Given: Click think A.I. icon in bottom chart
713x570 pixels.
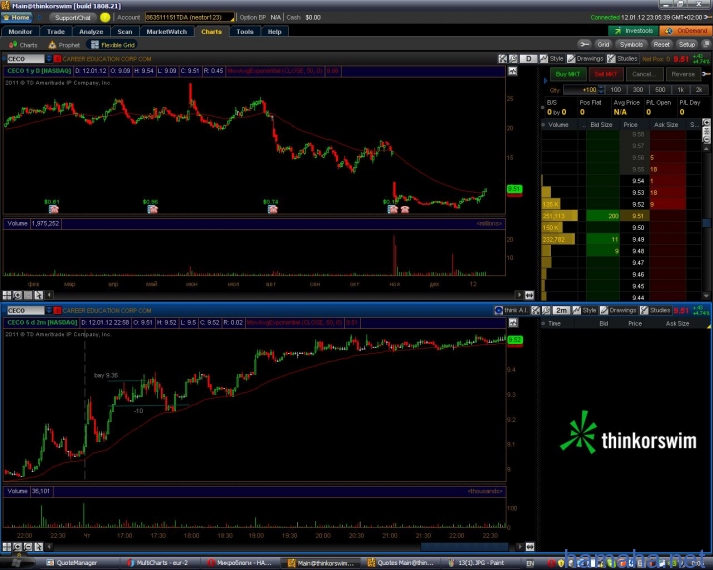Looking at the screenshot, I should [x=498, y=310].
